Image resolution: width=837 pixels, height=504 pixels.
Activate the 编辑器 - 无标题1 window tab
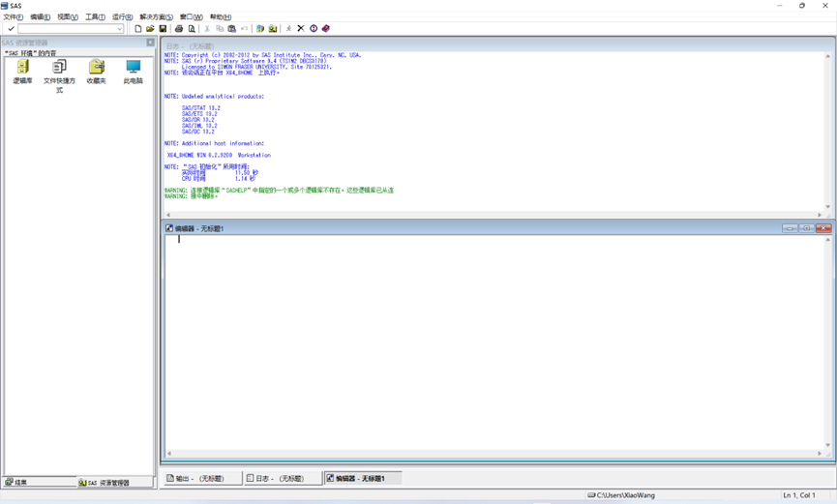[x=363, y=479]
